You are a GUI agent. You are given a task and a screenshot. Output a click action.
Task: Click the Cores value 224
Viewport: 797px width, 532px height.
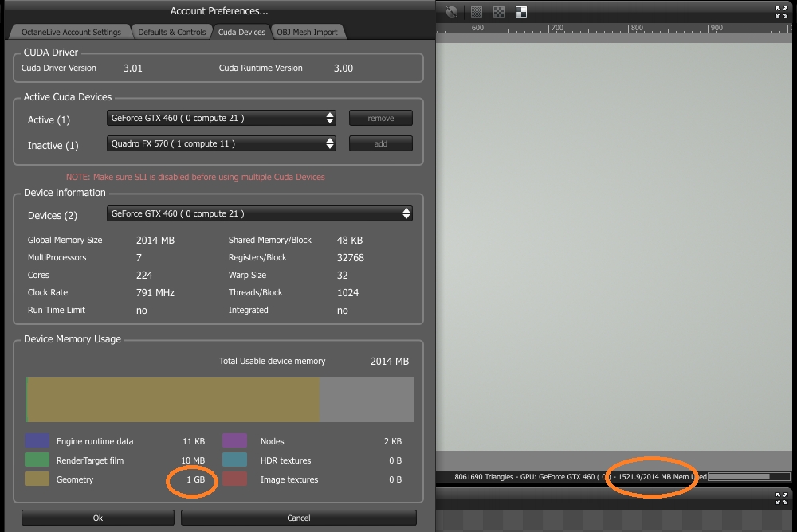[144, 275]
